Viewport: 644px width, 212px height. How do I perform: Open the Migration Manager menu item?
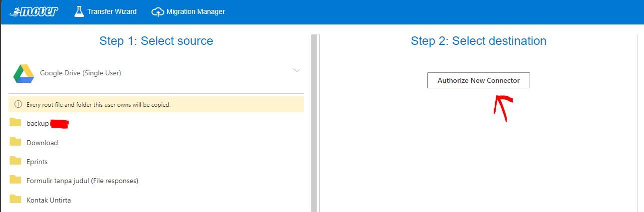click(x=195, y=11)
